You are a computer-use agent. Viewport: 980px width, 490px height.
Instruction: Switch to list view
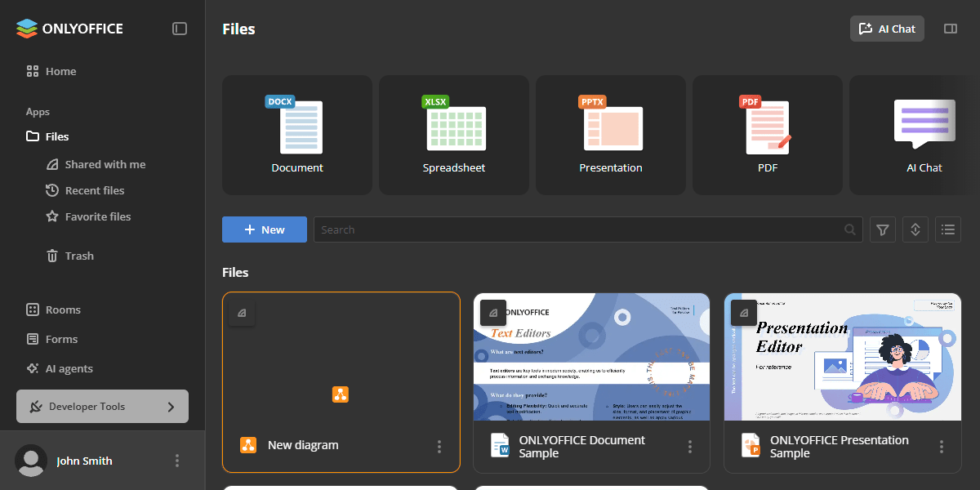948,229
